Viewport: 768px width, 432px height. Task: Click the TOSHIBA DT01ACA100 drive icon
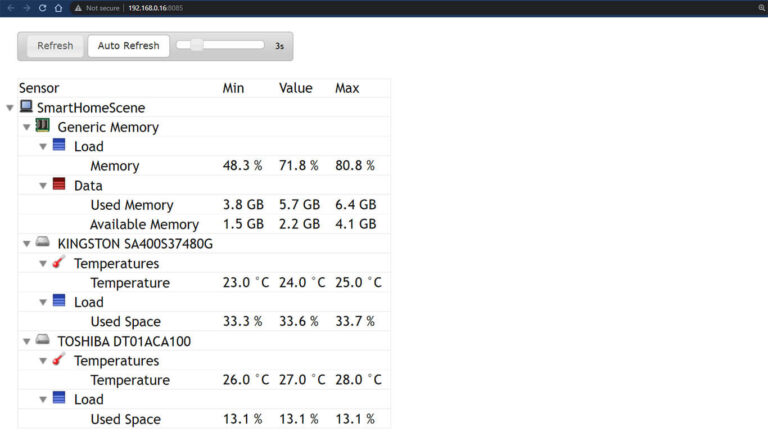[x=43, y=340]
